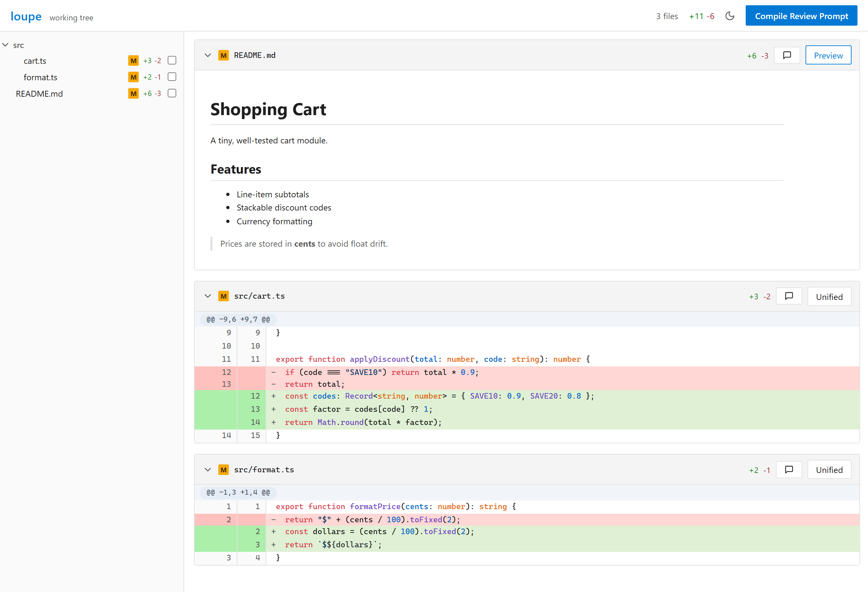Click added line 'const codes: Record'
This screenshot has width=868, height=592.
click(527, 396)
